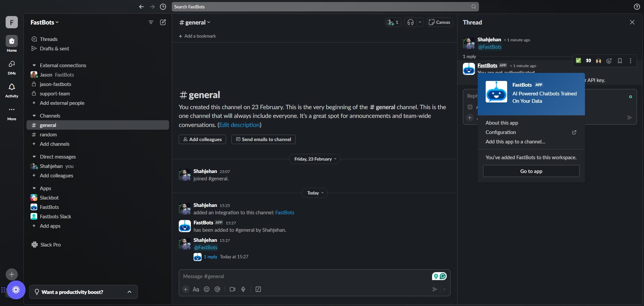Viewport: 644px width, 306px height.
Task: Open the FastBots workspace menu dropdown
Action: 45,22
